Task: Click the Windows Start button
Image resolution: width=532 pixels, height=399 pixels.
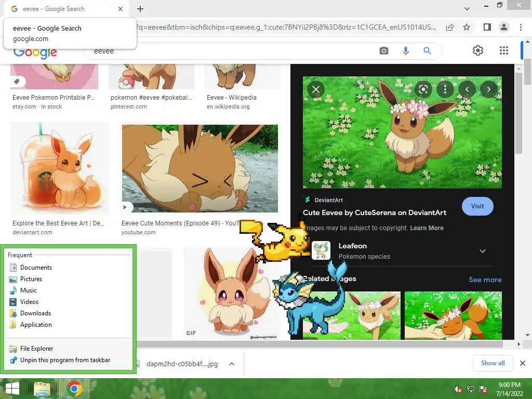Action: point(12,389)
